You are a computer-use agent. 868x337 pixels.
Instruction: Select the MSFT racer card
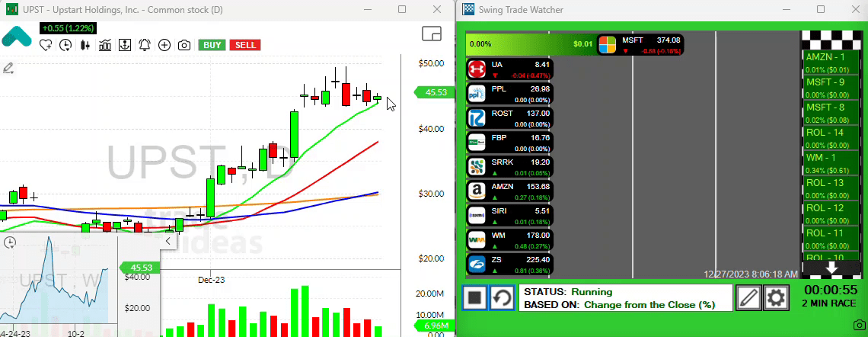[640, 45]
